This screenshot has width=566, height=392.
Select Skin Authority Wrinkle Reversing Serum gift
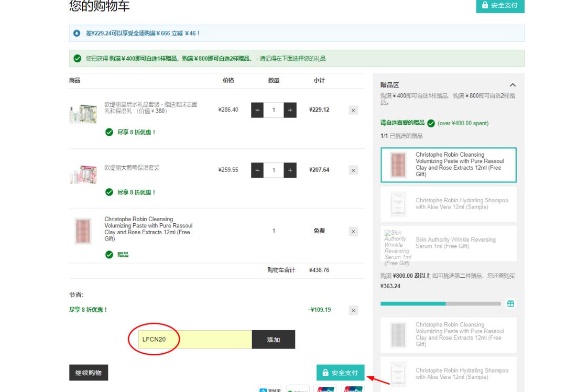448,243
